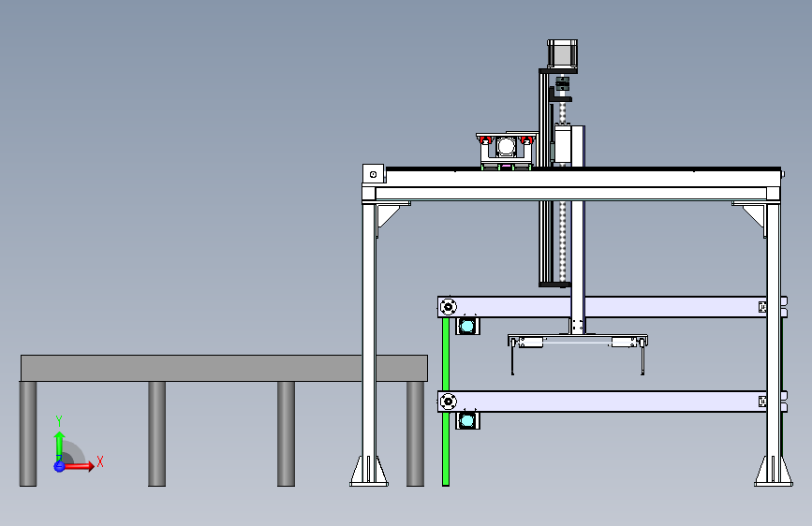
Task: Pick the gantry's right white support column
Action: click(x=774, y=331)
